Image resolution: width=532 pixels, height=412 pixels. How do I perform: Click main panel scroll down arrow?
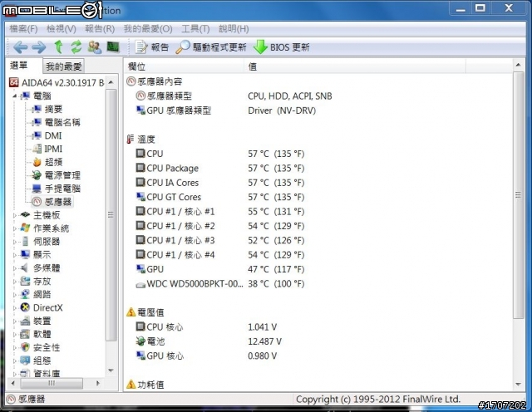point(518,385)
